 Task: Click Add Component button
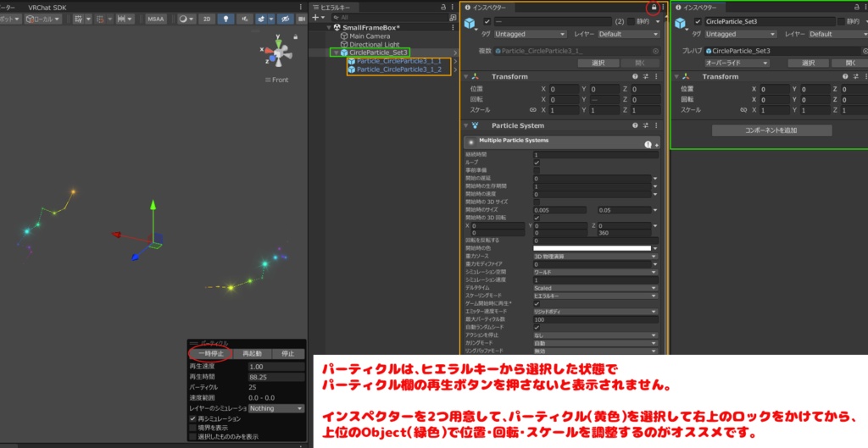(771, 130)
